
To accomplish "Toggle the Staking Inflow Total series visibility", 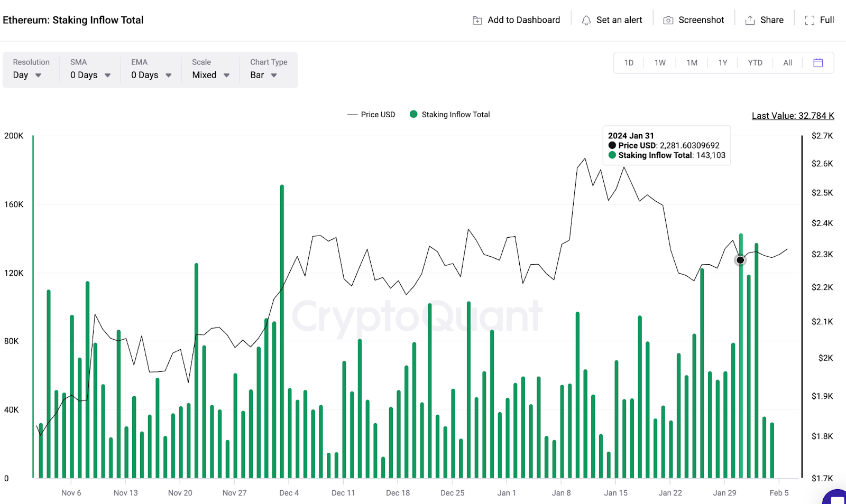I will (x=449, y=114).
